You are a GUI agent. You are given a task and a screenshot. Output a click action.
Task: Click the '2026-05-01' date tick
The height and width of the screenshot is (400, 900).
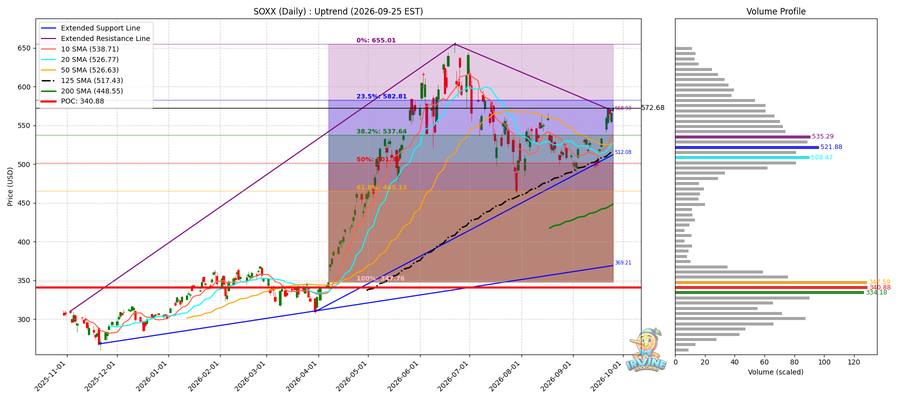click(353, 375)
